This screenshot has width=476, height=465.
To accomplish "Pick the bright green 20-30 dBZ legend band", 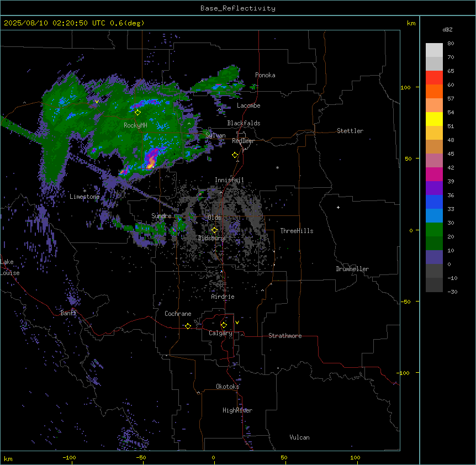I will (x=434, y=230).
